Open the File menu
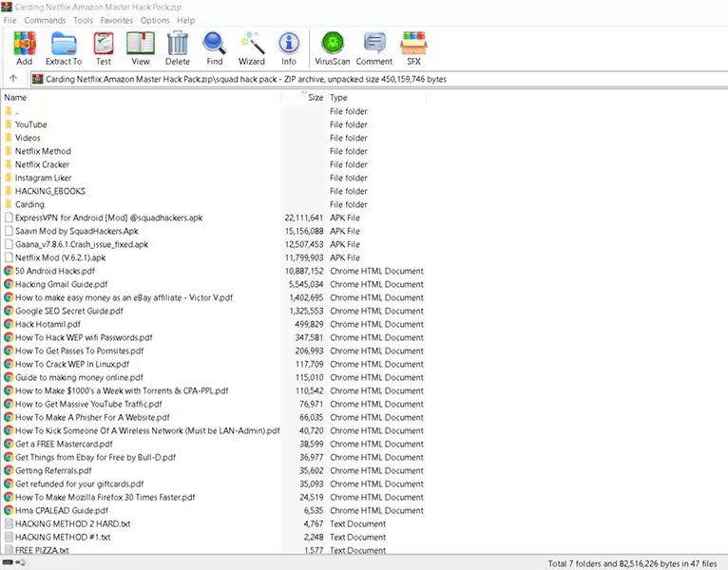Screen dimensions: 728x570 click(x=10, y=20)
